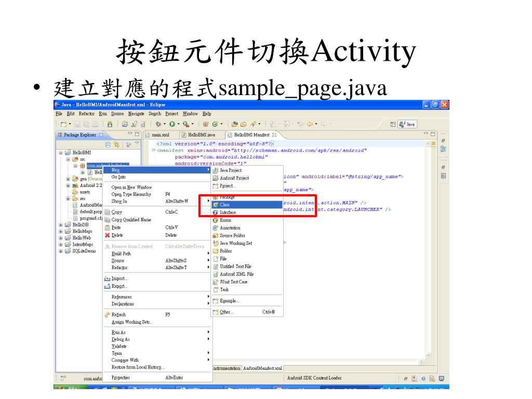Screen dimensions: 532x399
Task: Click the editor vertical scrollbar
Action: pos(428,249)
